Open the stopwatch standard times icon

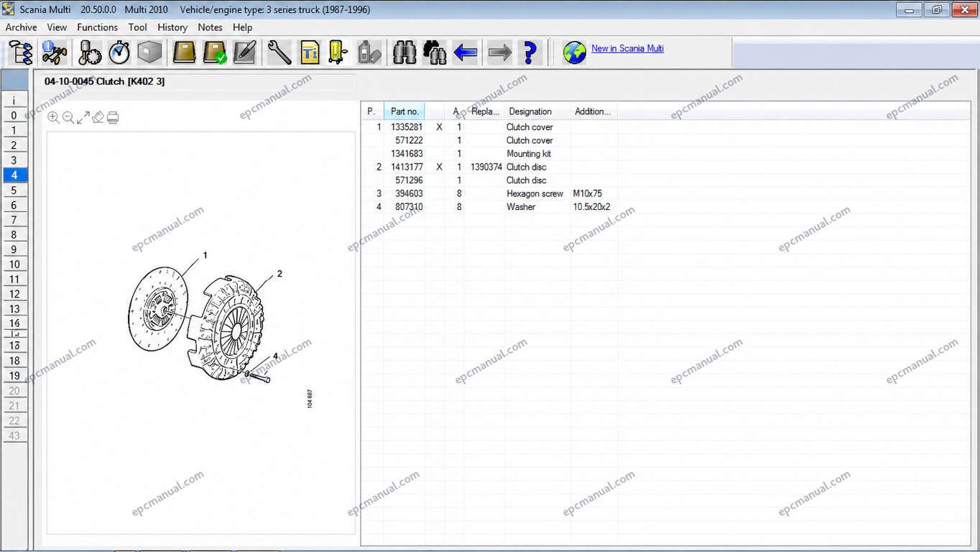point(119,52)
